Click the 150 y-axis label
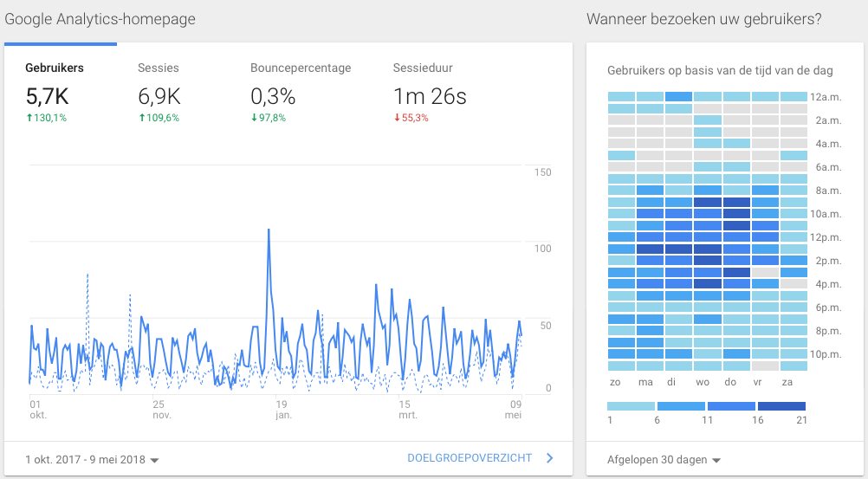 pyautogui.click(x=542, y=172)
